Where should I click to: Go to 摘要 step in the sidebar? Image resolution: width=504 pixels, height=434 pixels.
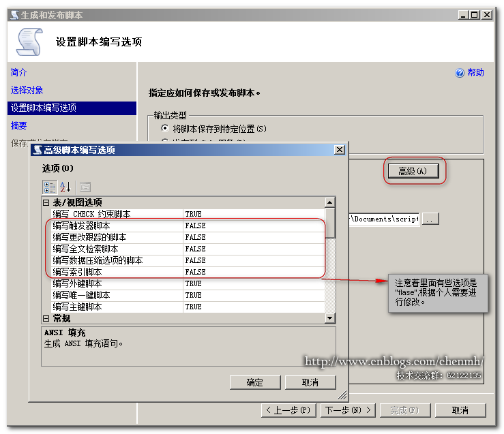coord(19,125)
